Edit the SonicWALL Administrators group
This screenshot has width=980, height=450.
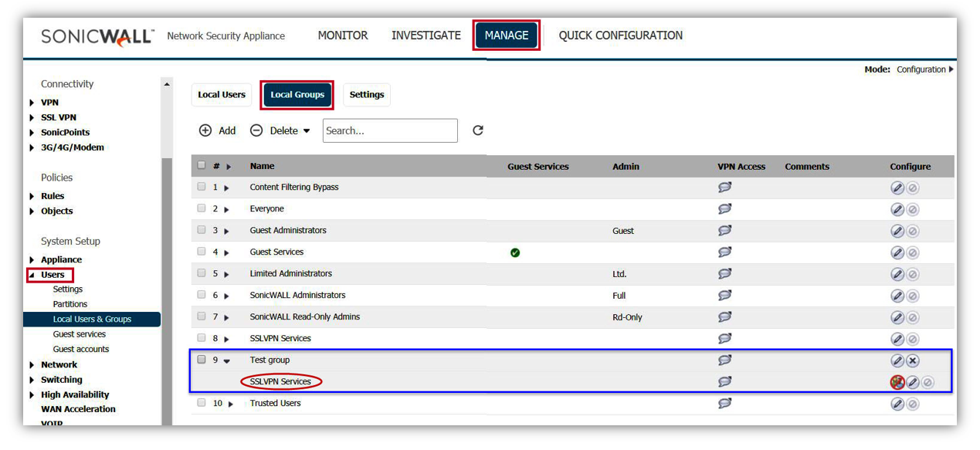coord(897,296)
